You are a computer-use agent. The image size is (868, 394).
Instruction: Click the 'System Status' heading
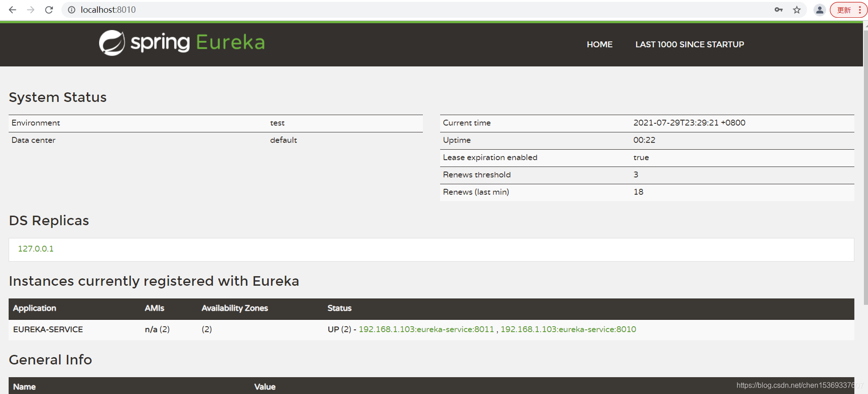(x=58, y=97)
